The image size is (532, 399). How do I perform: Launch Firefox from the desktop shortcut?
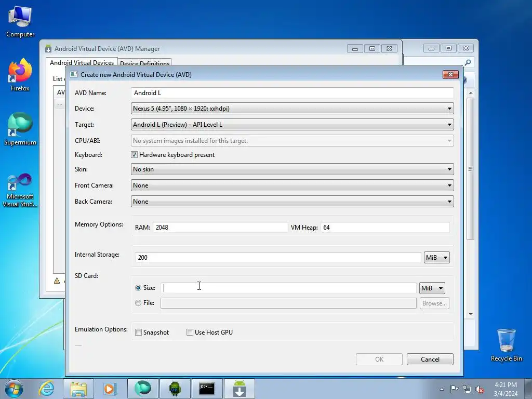[x=20, y=75]
